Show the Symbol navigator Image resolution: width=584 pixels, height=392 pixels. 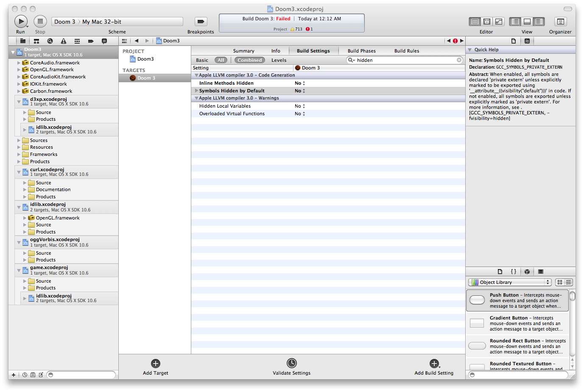coord(36,41)
